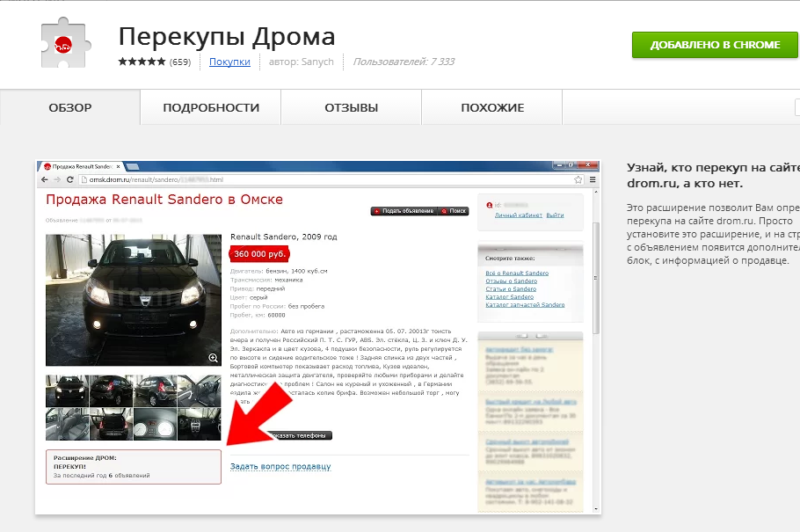Viewport: 800px width, 532px height.
Task: Open the Личный кабинет link
Action: coord(519,215)
